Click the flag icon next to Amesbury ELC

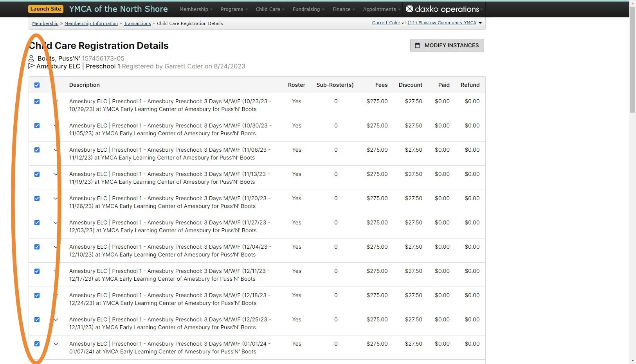pos(31,66)
